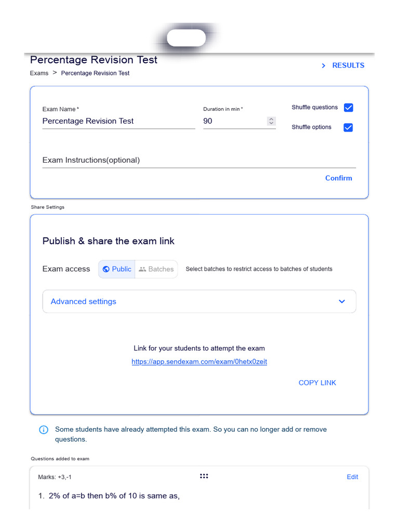Toggle the Shuffle options checkbox
Viewport: 399px width, 532px height.
349,128
